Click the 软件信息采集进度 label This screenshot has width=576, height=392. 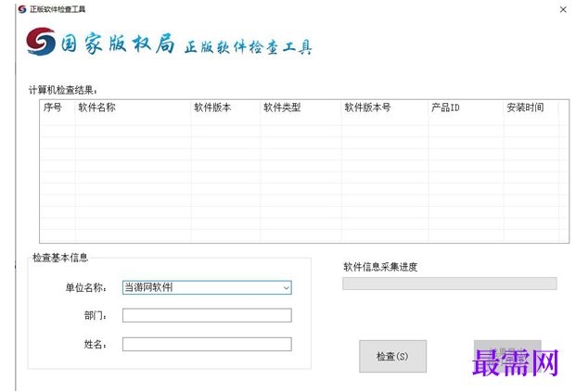click(x=380, y=267)
